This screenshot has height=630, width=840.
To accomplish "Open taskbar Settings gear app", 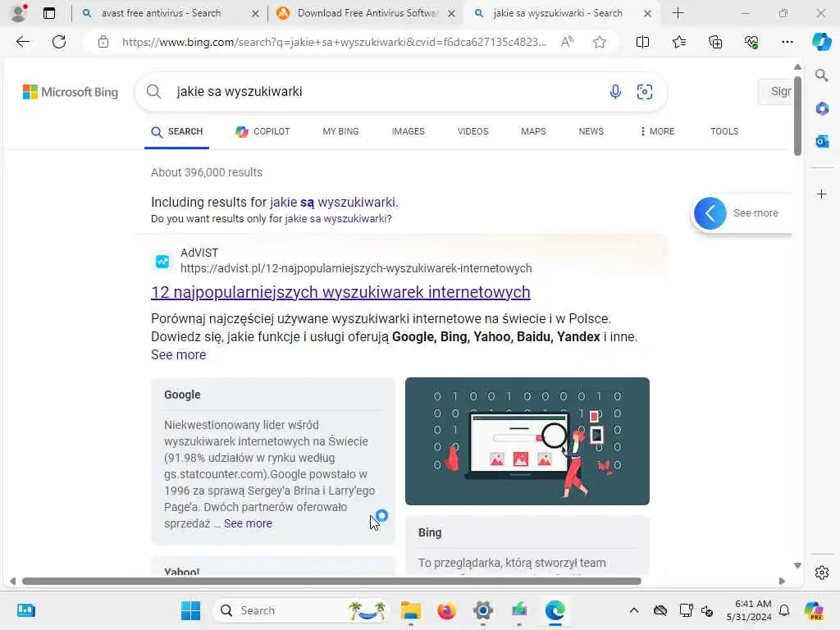I will coord(482,610).
